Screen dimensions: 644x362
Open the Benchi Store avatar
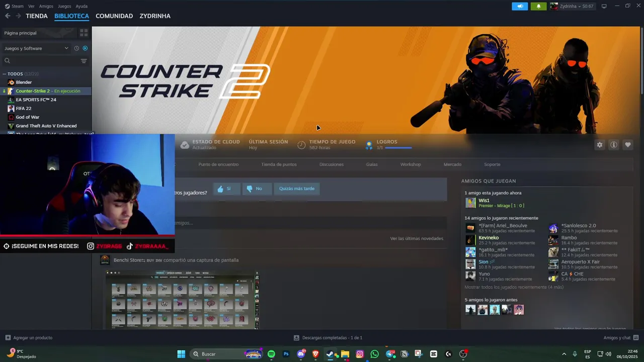tap(105, 260)
